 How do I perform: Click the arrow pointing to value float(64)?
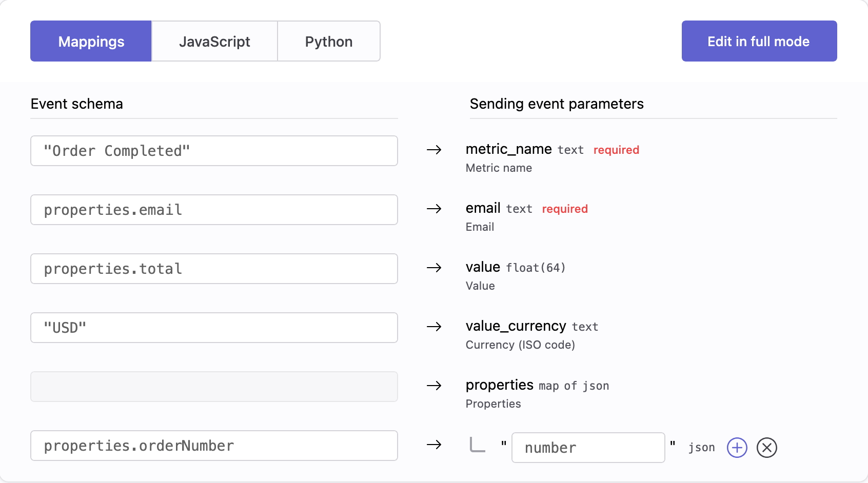click(434, 268)
